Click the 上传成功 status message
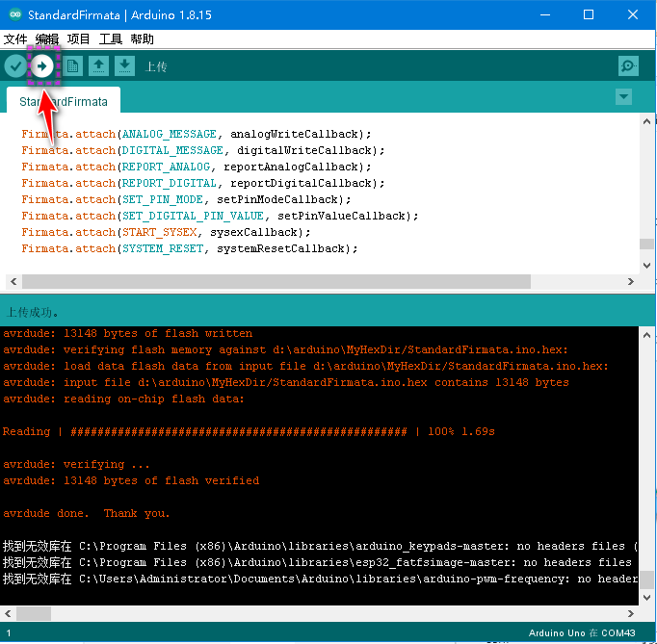The width and height of the screenshot is (657, 644). (32, 312)
